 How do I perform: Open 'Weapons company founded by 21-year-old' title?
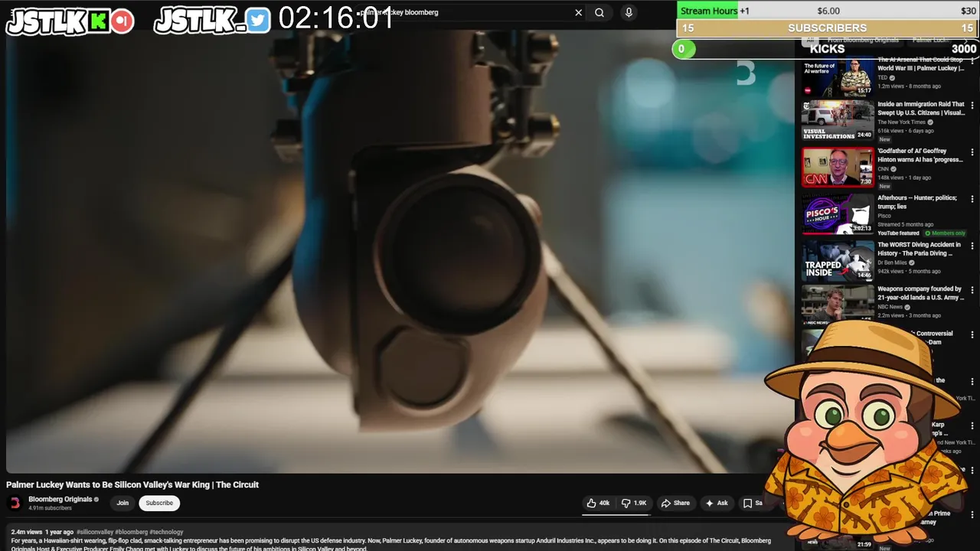[x=921, y=293]
